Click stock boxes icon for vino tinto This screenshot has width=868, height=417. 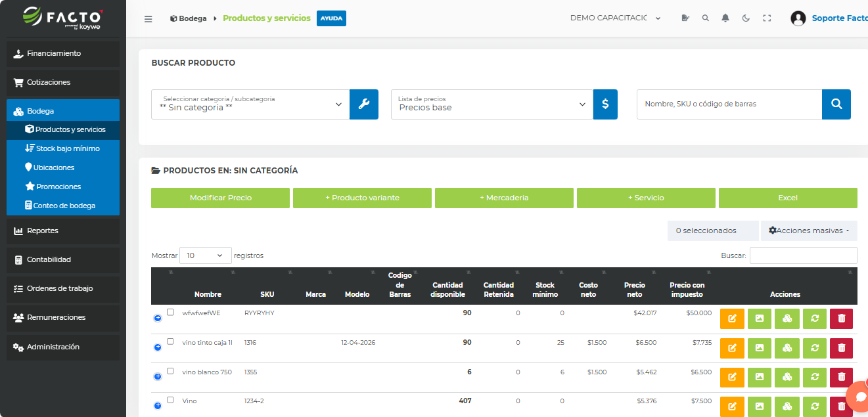point(787,348)
